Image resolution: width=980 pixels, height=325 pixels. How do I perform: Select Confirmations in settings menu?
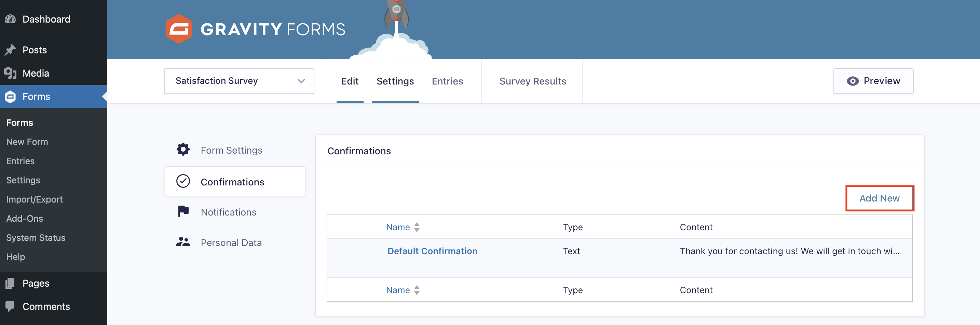[235, 181]
